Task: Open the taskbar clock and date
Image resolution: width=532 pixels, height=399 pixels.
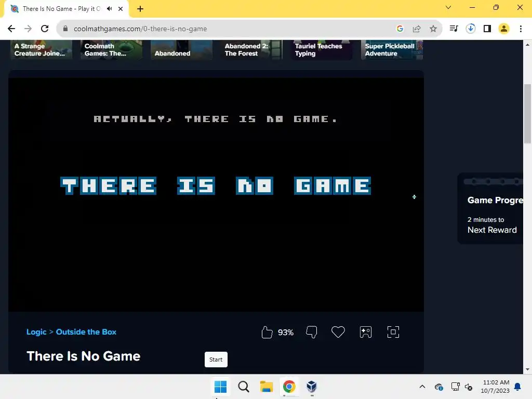Action: pos(495,387)
